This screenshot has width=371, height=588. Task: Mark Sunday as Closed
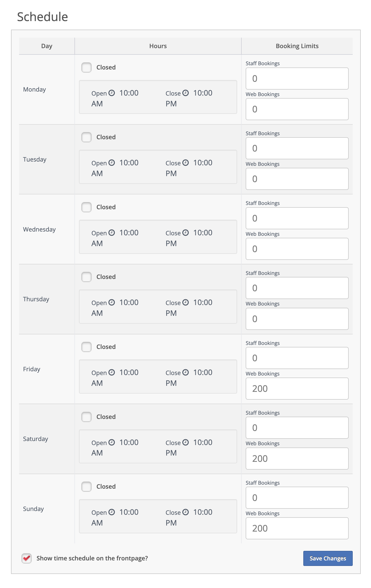tap(86, 487)
